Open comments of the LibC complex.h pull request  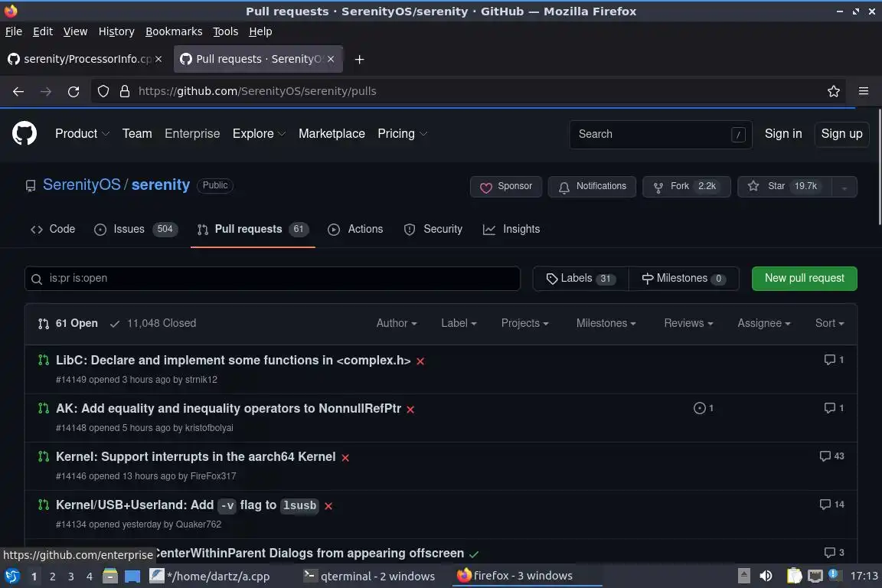pos(834,360)
